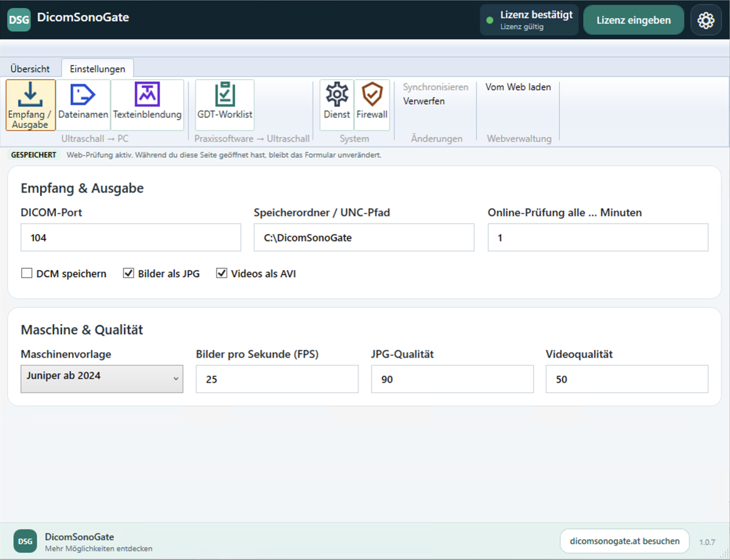Click Vom Web laden

pos(518,87)
